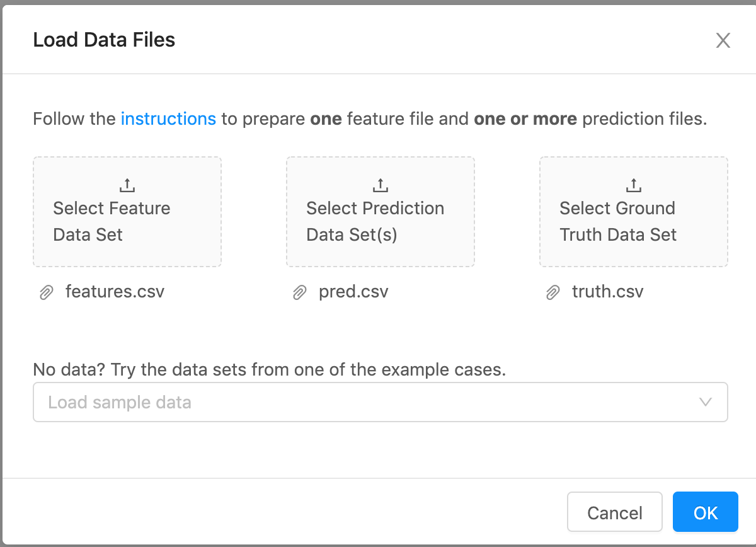Open the Load sample data combo box
This screenshot has width=756, height=547.
click(x=365, y=402)
